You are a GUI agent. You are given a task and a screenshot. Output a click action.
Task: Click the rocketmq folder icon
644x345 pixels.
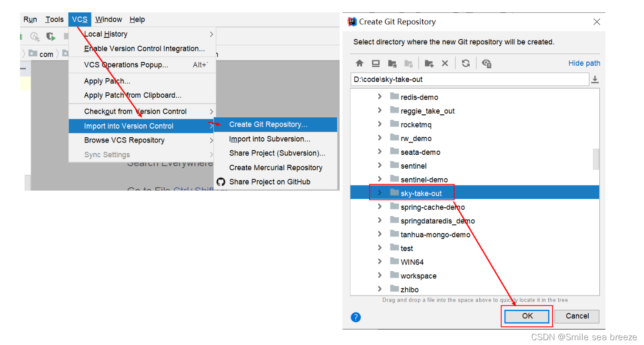[x=394, y=124]
